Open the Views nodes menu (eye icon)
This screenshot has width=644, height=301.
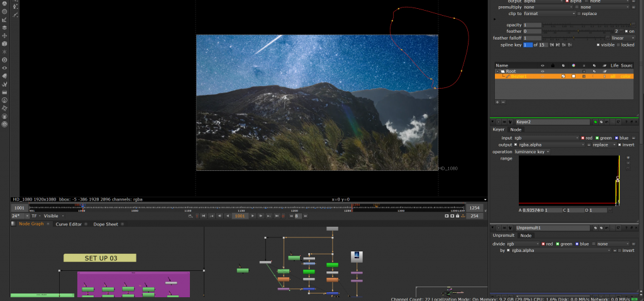[4, 68]
